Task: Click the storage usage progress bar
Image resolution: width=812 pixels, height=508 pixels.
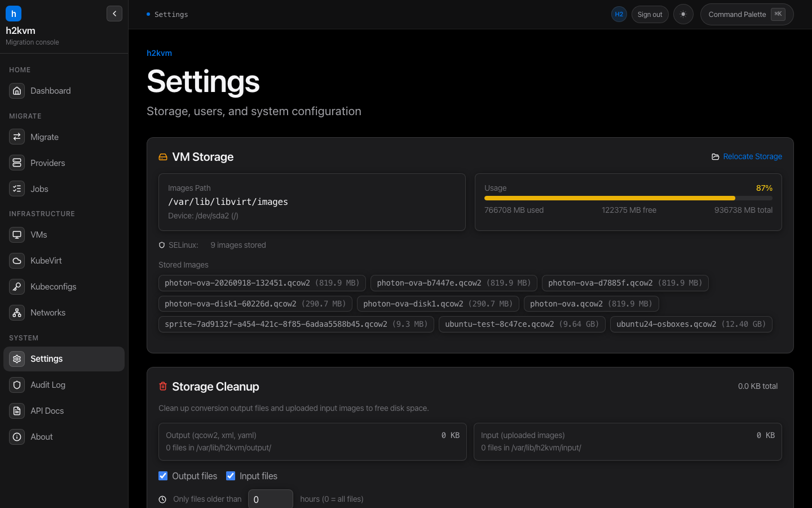Action: coord(628,198)
